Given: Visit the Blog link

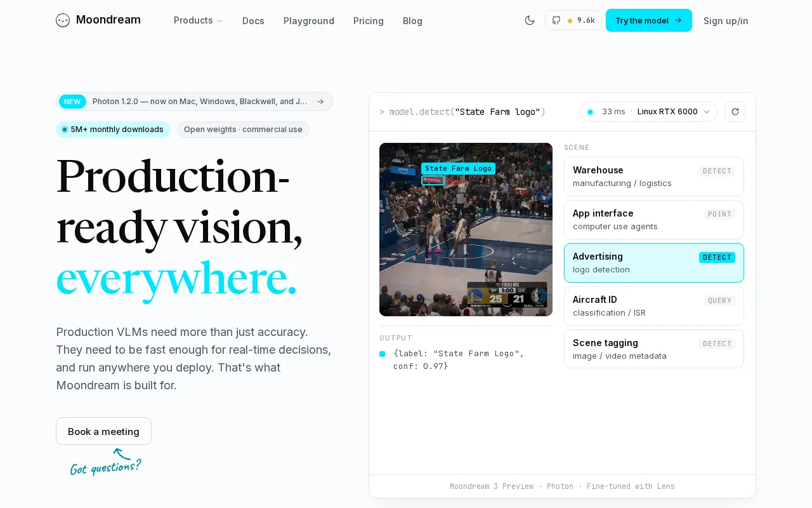Looking at the screenshot, I should [412, 21].
